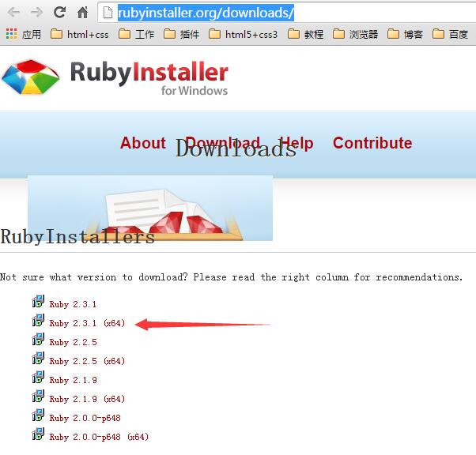Viewport: 476px width, 455px height.
Task: Click the ruby gems banner image
Action: 150,208
